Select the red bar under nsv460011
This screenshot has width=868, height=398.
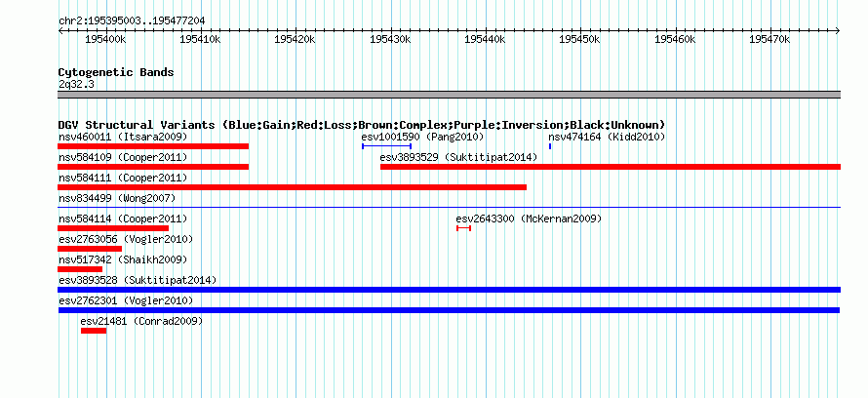(153, 146)
